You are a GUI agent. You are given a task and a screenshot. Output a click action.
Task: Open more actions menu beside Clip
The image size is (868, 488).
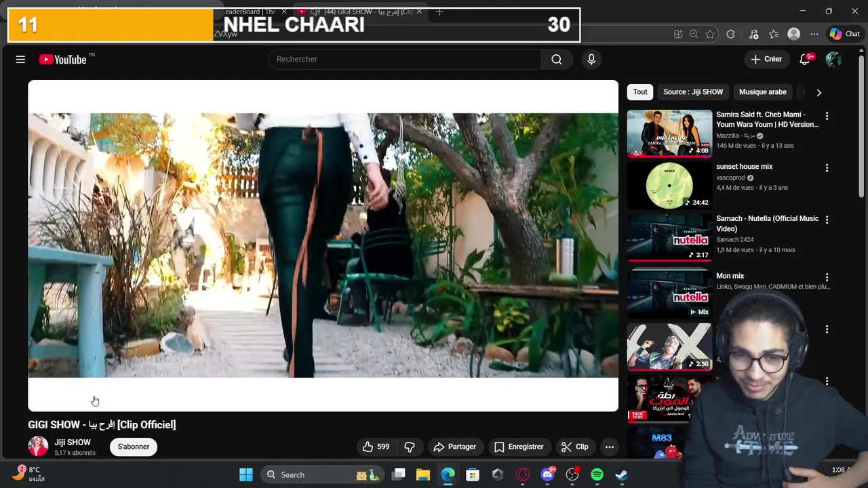pos(610,447)
